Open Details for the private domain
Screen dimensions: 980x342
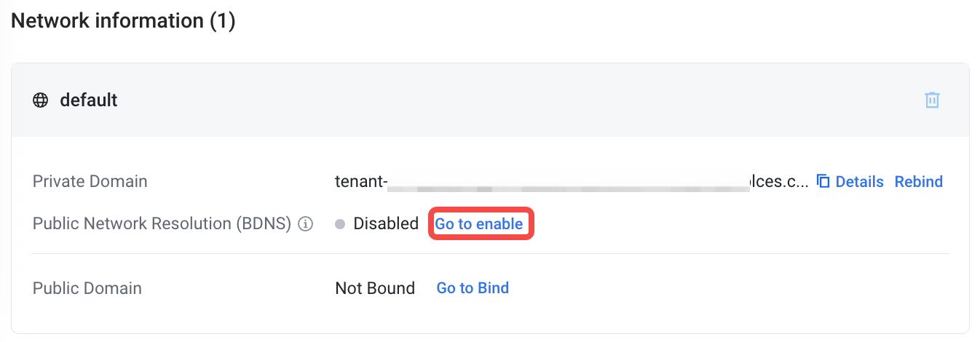pyautogui.click(x=859, y=181)
